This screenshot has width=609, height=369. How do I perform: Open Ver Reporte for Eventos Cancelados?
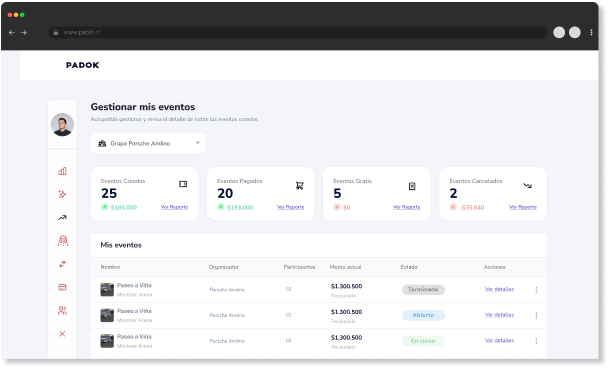tap(523, 207)
